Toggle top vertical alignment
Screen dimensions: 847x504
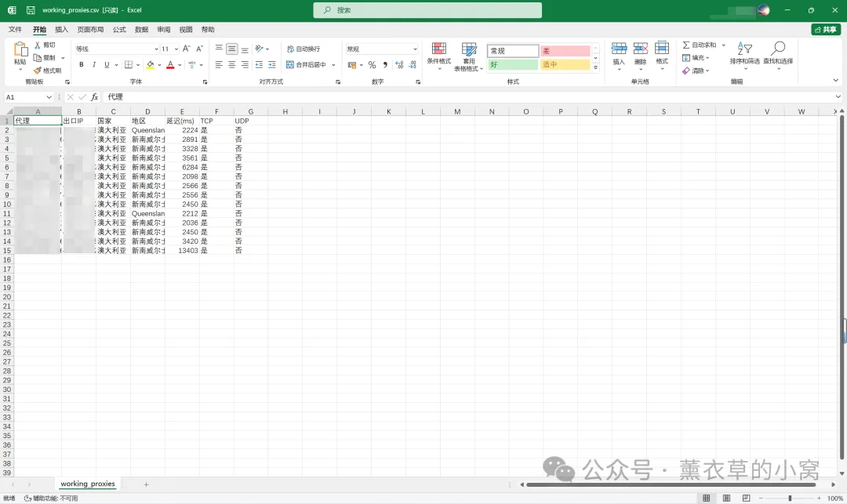click(219, 49)
